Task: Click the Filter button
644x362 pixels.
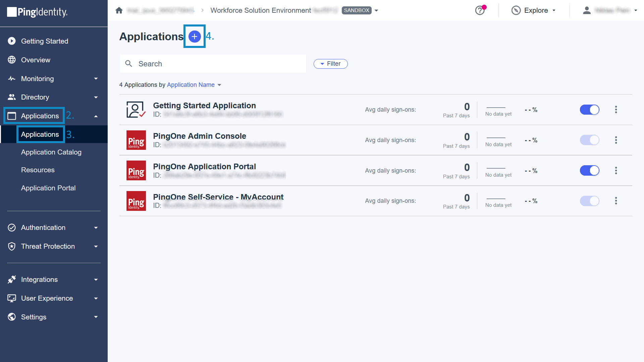Action: click(x=331, y=64)
